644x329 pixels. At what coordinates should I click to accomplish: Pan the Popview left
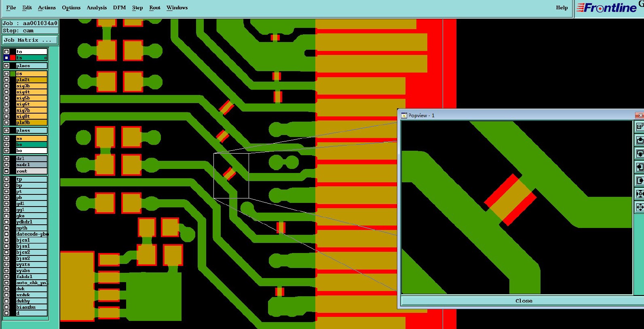pyautogui.click(x=640, y=167)
